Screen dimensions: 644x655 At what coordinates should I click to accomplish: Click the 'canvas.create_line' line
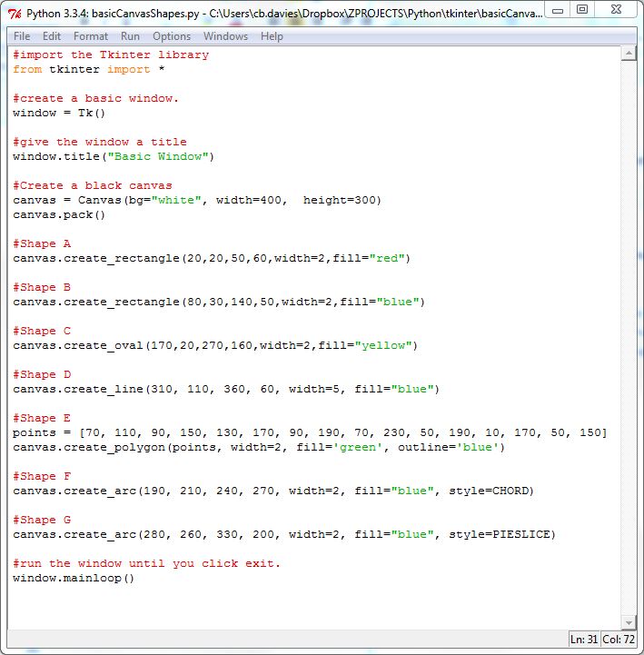(x=226, y=390)
